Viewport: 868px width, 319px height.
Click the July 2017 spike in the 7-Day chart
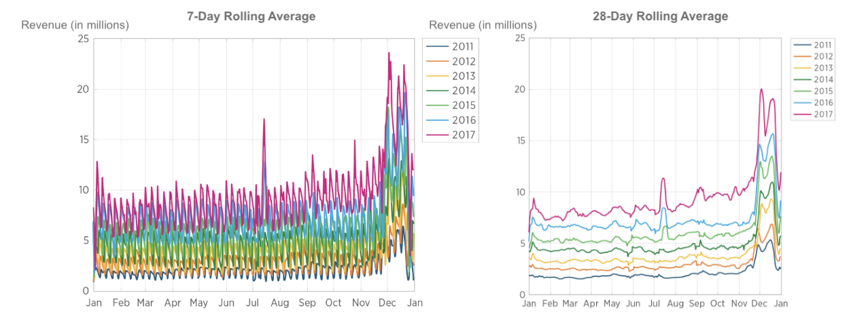coord(264,120)
